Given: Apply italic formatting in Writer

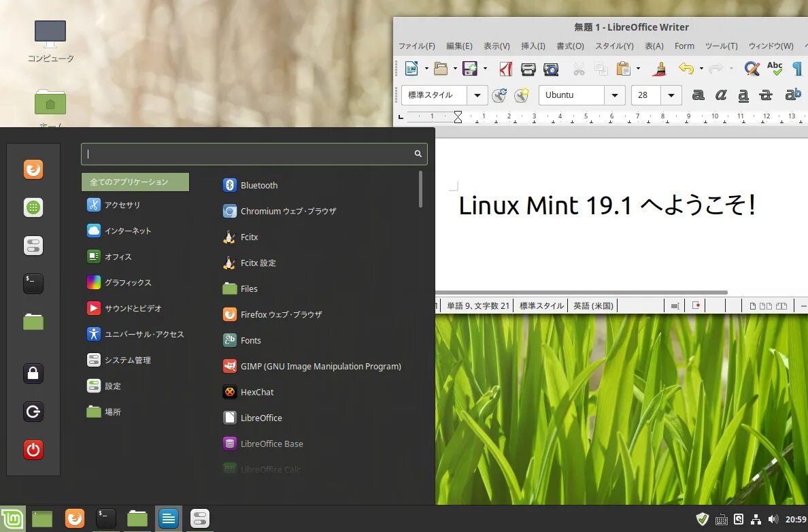Looking at the screenshot, I should (x=721, y=95).
